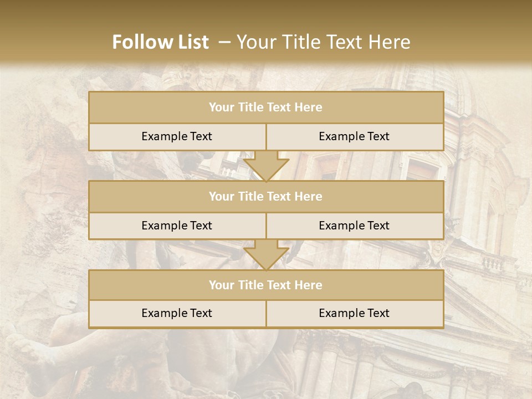Select the middle block's title header

tap(266, 196)
